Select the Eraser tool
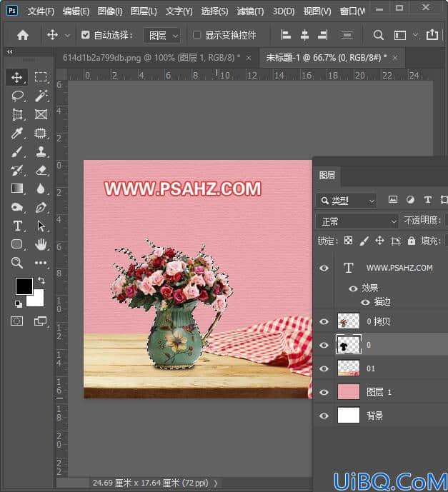Viewport: 448px width, 492px height. pos(41,171)
